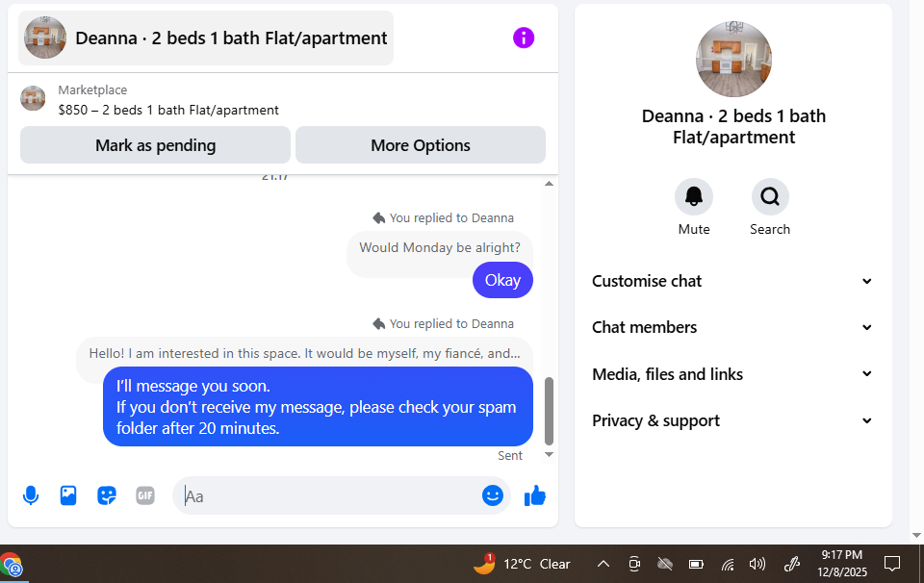The height and width of the screenshot is (583, 924).
Task: Mark the listing as pending
Action: tap(156, 145)
